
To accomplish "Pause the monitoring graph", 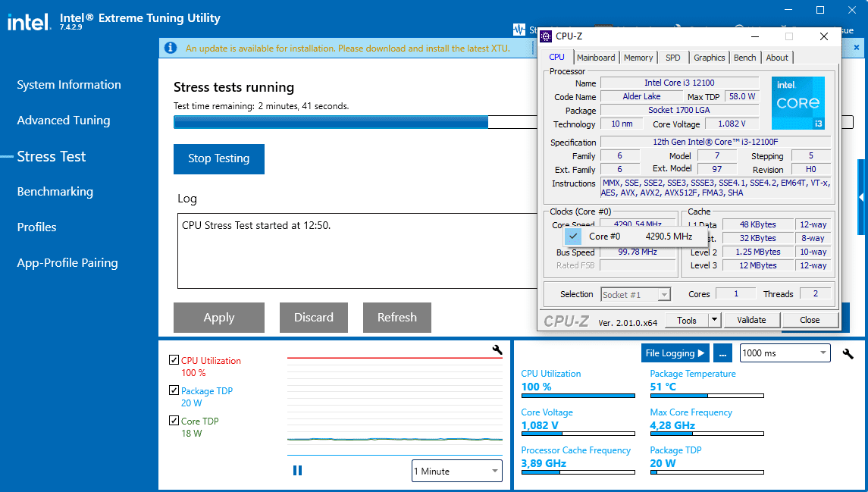I will (x=297, y=471).
